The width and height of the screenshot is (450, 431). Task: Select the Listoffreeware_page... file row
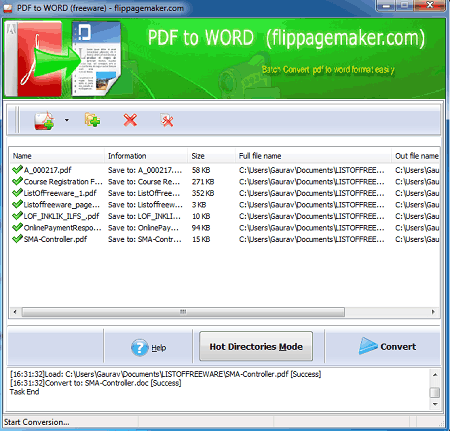click(x=225, y=205)
